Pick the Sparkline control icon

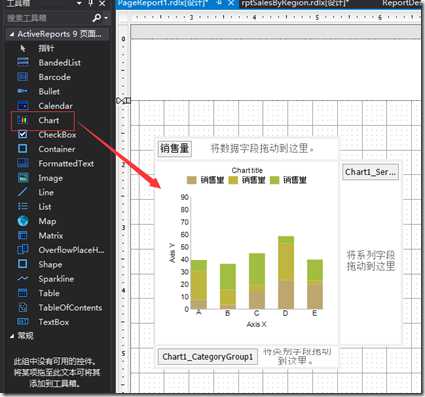point(23,278)
